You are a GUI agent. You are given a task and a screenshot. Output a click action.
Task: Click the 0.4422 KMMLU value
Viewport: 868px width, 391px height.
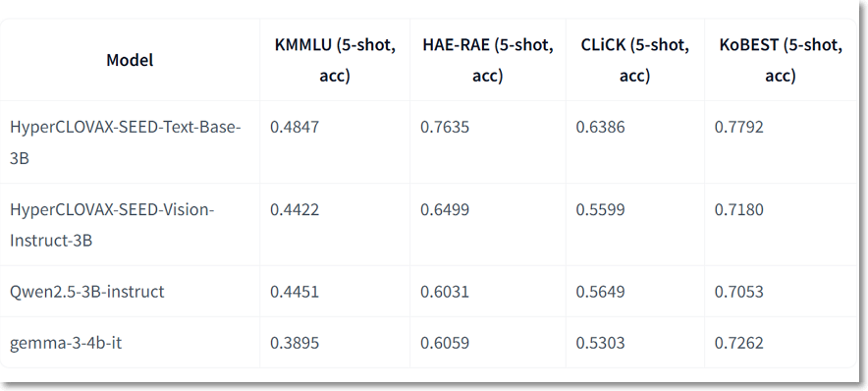295,209
